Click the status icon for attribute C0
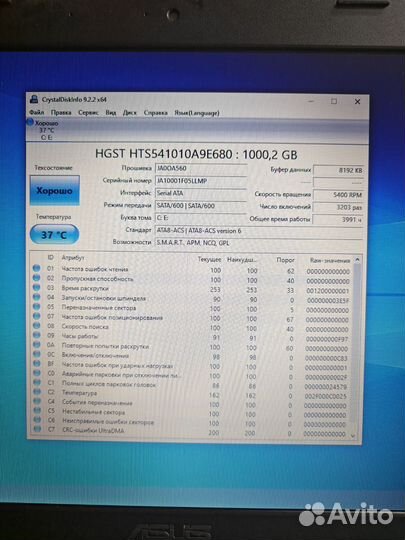Screen dimensions: 405x540 point(37,373)
